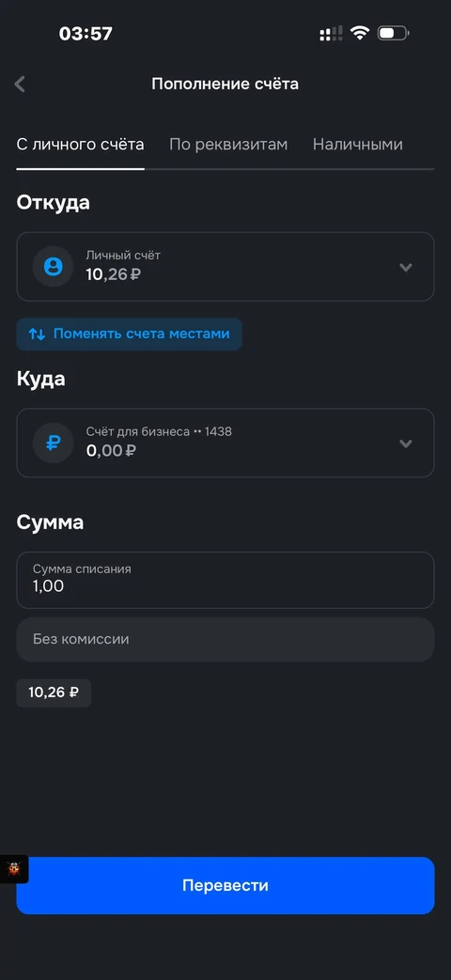Tap the cellular signal icon
This screenshot has width=451, height=980.
[331, 34]
